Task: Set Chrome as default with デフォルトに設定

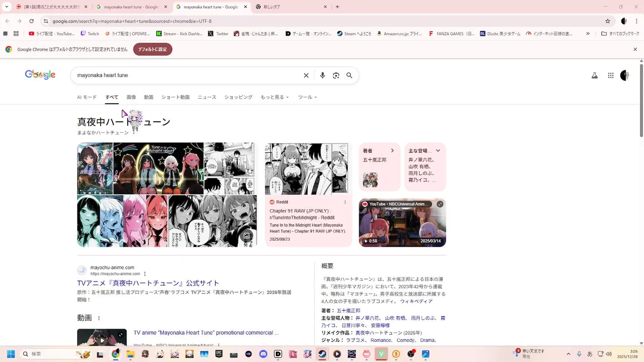Action: [x=152, y=49]
